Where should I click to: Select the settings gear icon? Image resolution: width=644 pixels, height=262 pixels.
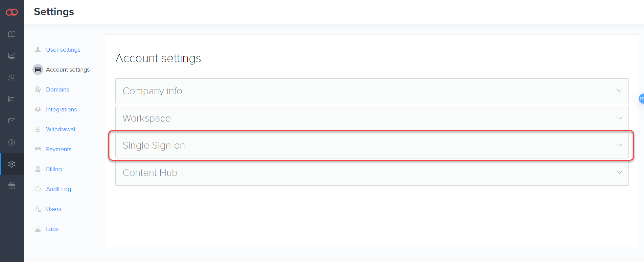tap(12, 164)
